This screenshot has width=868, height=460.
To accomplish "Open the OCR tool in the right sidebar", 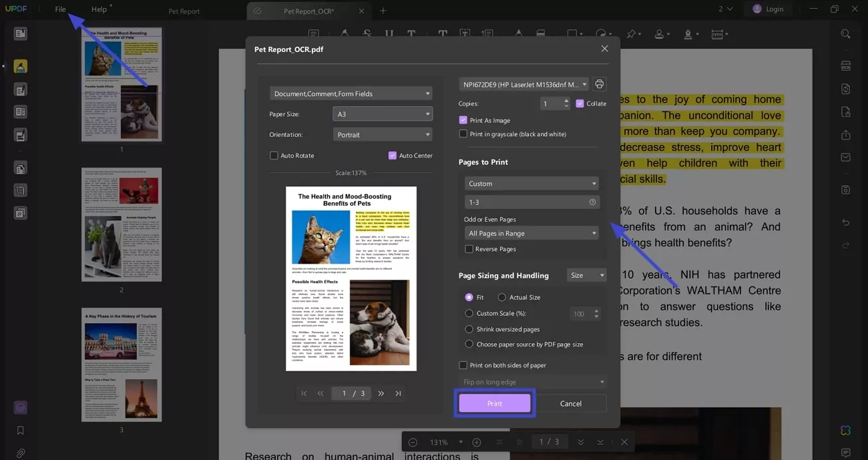I will 845,65.
